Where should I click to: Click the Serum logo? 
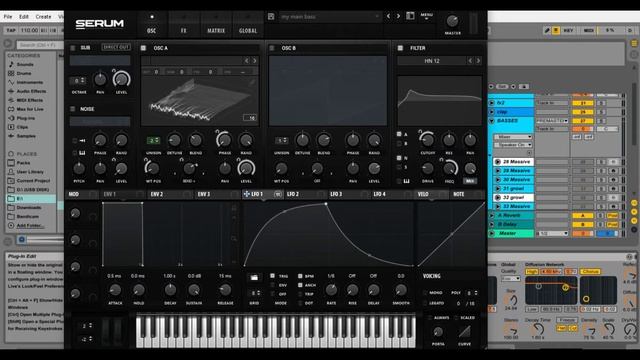100,24
